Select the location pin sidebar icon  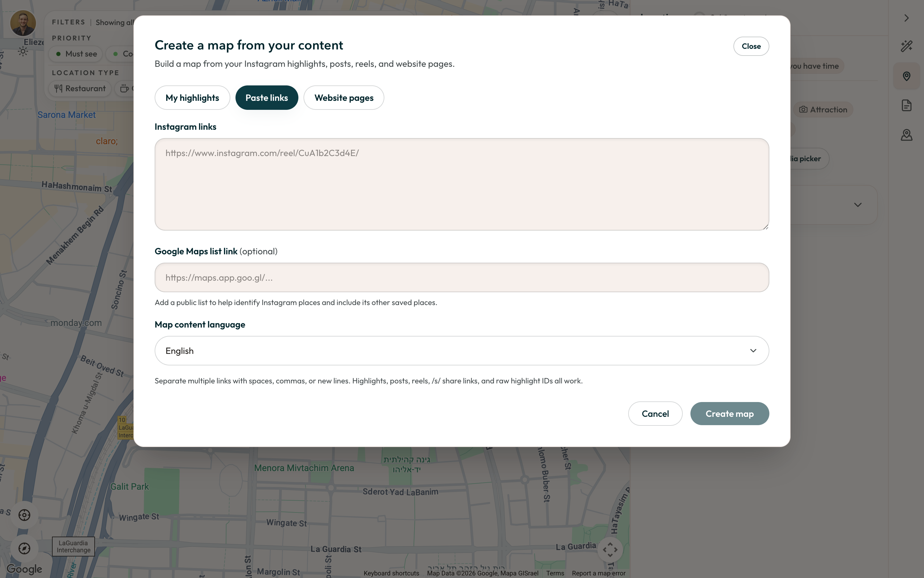[906, 76]
